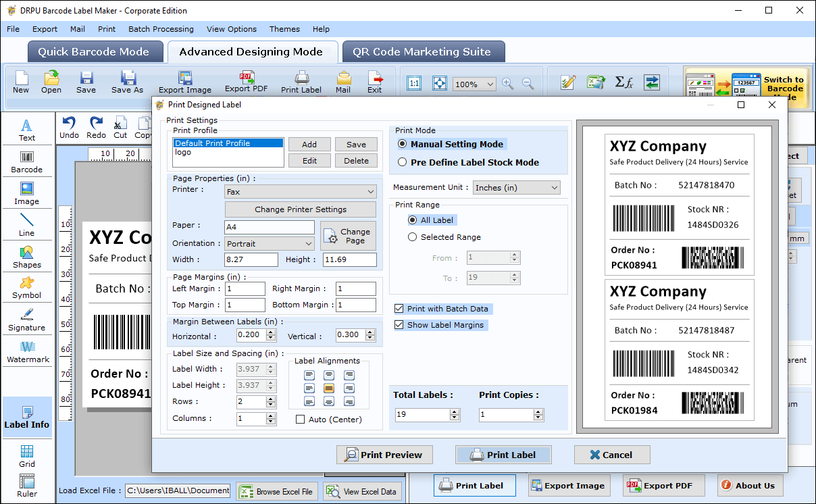The width and height of the screenshot is (816, 504).
Task: Open the 100% zoom level dropdown
Action: [474, 84]
